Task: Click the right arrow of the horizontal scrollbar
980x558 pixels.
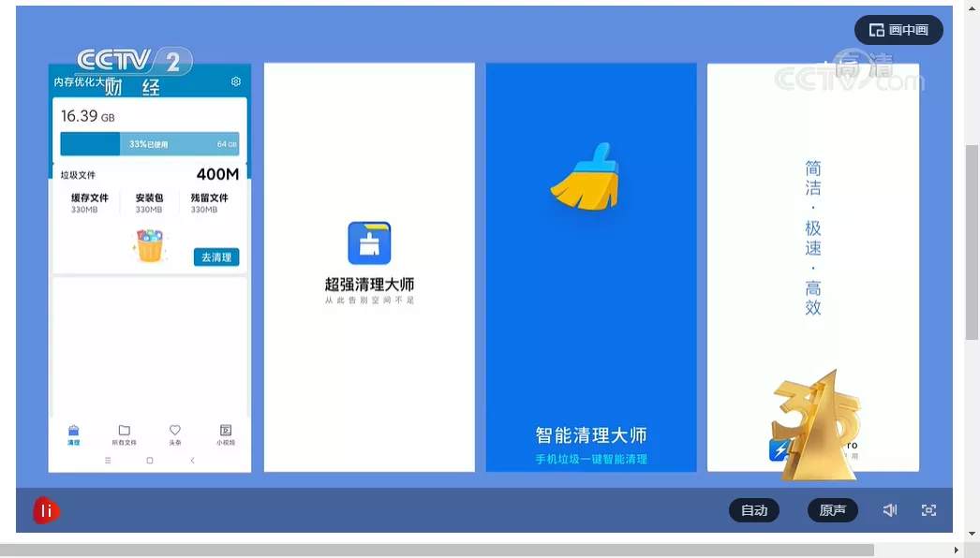Action: coord(957,550)
